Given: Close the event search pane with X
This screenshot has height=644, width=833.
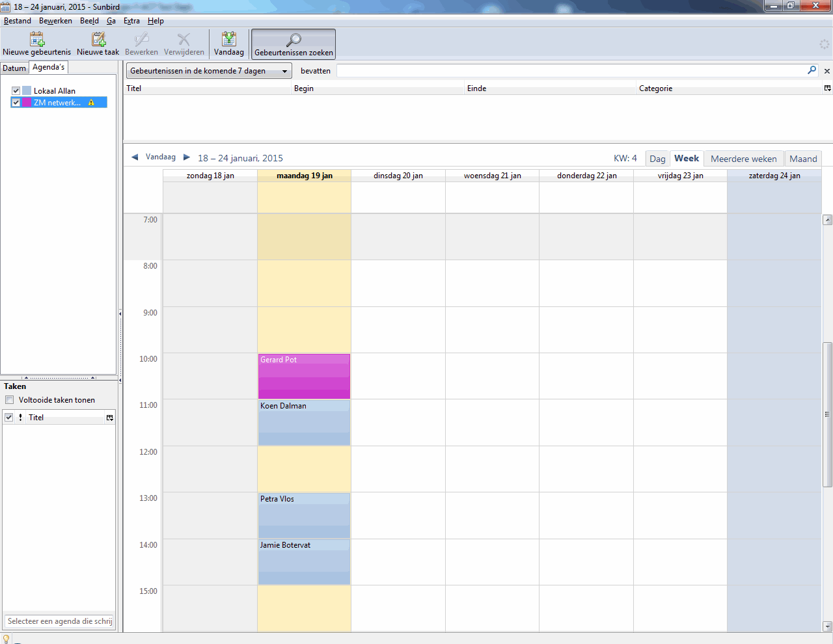Looking at the screenshot, I should pos(827,71).
